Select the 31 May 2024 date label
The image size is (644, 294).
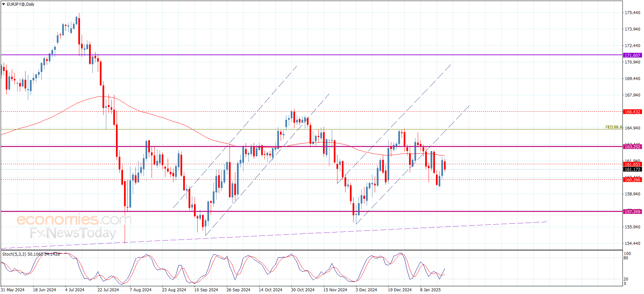point(13,290)
